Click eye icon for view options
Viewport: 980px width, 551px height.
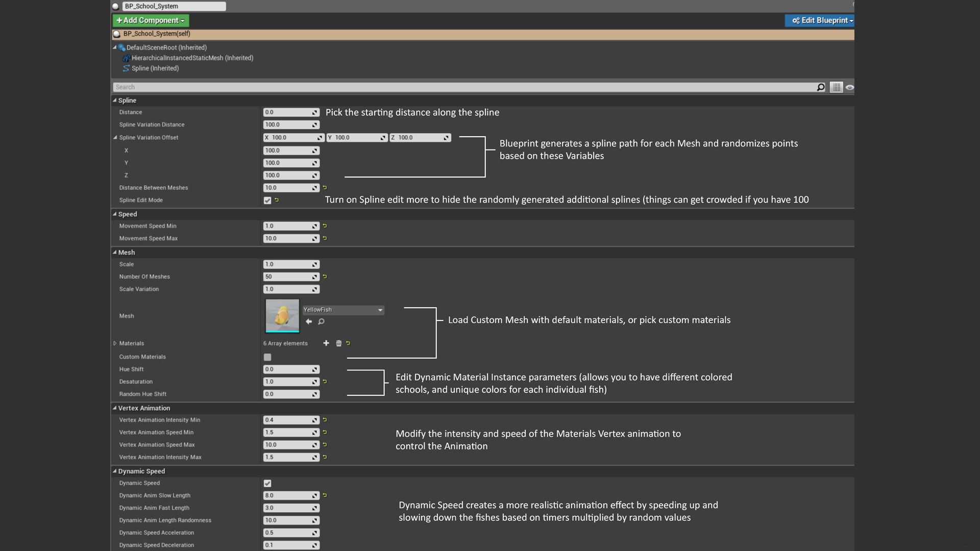click(x=849, y=87)
